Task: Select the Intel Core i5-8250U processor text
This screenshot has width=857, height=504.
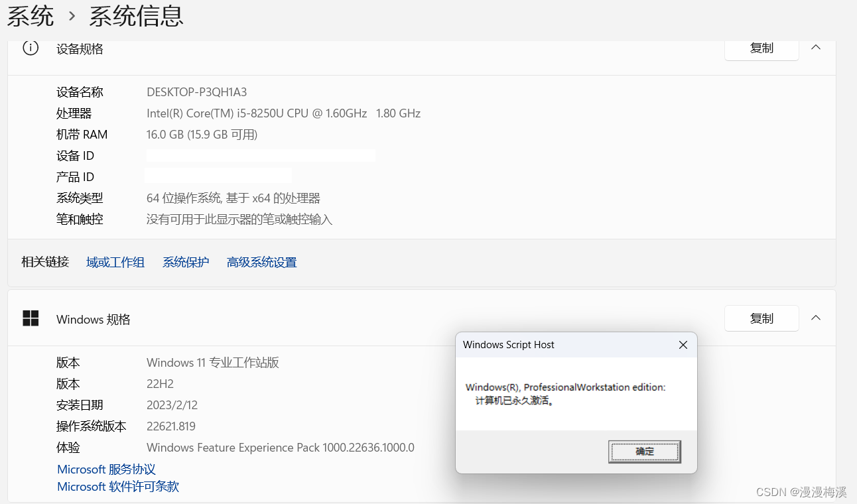Action: pyautogui.click(x=283, y=113)
